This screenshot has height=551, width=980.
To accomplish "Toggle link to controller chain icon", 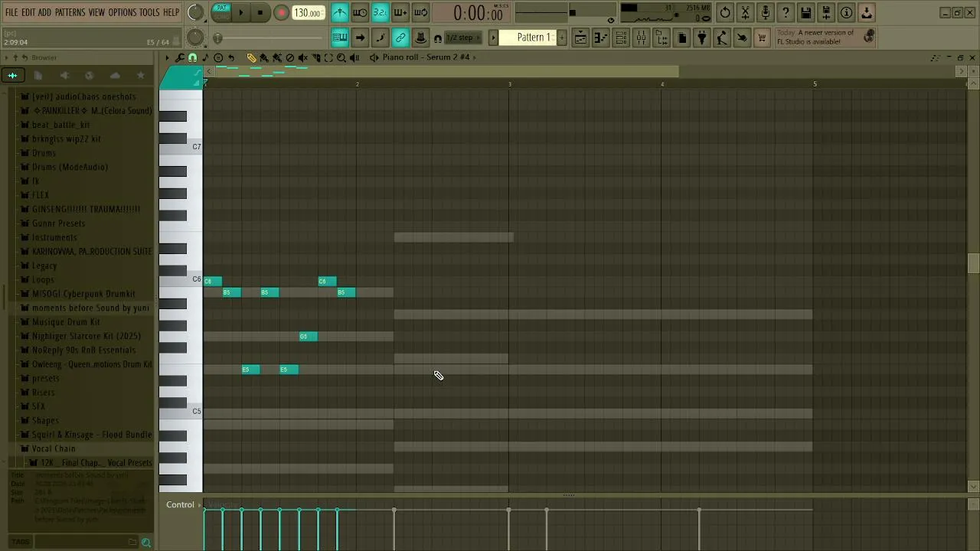I will tap(400, 37).
